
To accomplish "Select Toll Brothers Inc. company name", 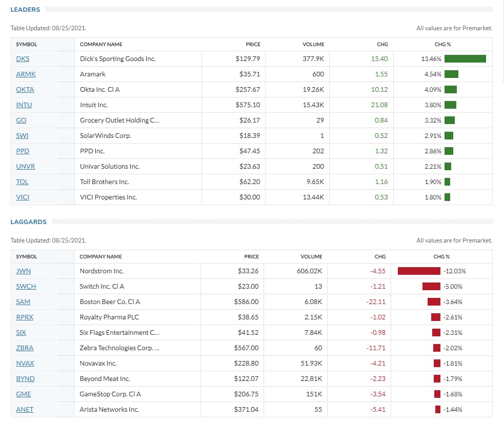I will 105,182.
